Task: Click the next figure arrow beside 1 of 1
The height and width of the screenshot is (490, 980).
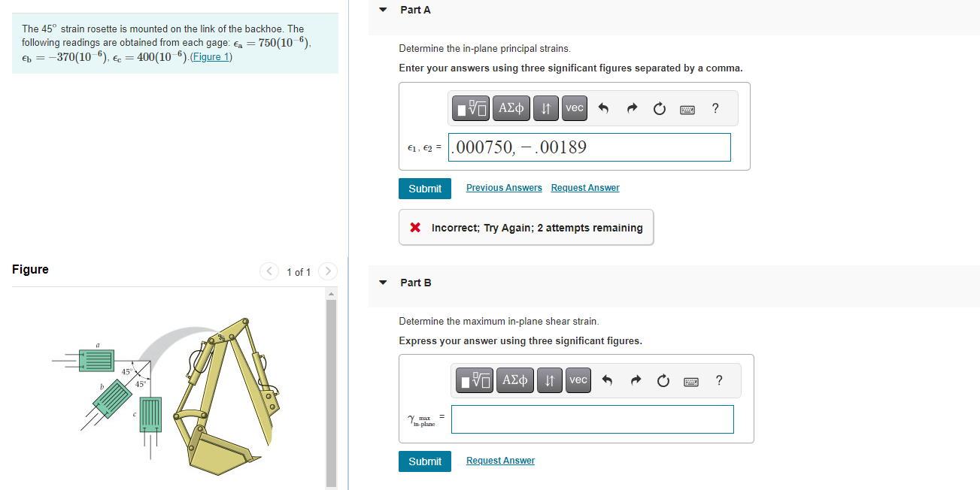Action: 327,271
